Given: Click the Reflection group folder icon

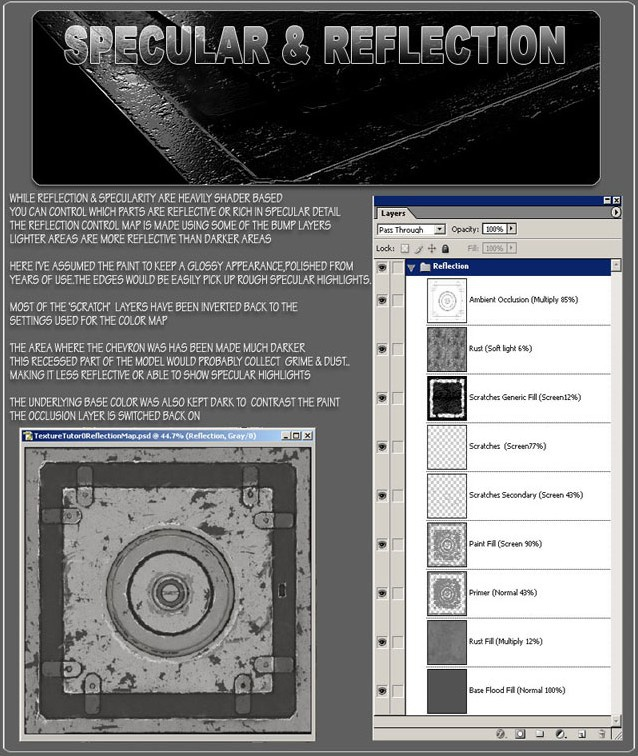Looking at the screenshot, I should [x=425, y=266].
